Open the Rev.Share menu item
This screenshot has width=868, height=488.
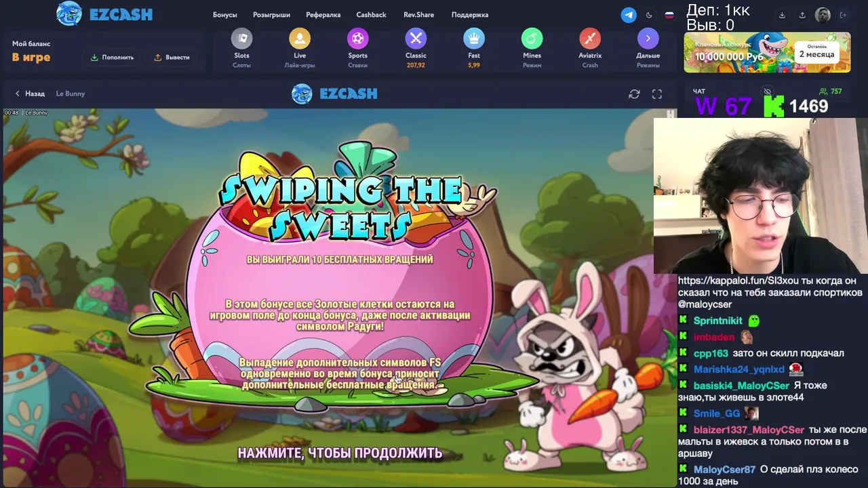click(x=418, y=15)
